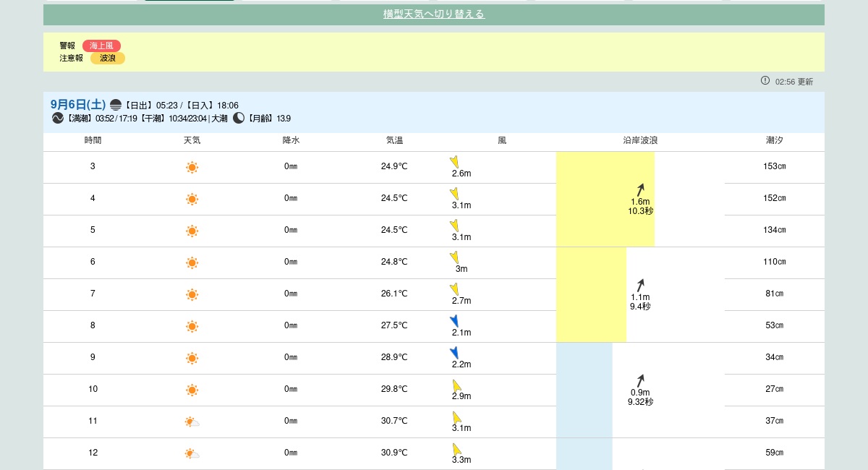Click the moon phase icon beside 月齢
The width and height of the screenshot is (868, 470).
[x=239, y=118]
